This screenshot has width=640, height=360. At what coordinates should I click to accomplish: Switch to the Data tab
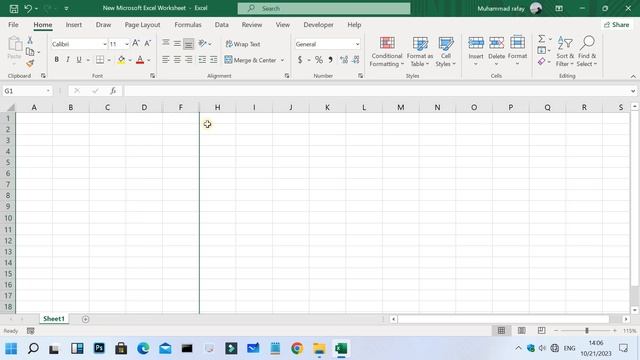(x=222, y=25)
